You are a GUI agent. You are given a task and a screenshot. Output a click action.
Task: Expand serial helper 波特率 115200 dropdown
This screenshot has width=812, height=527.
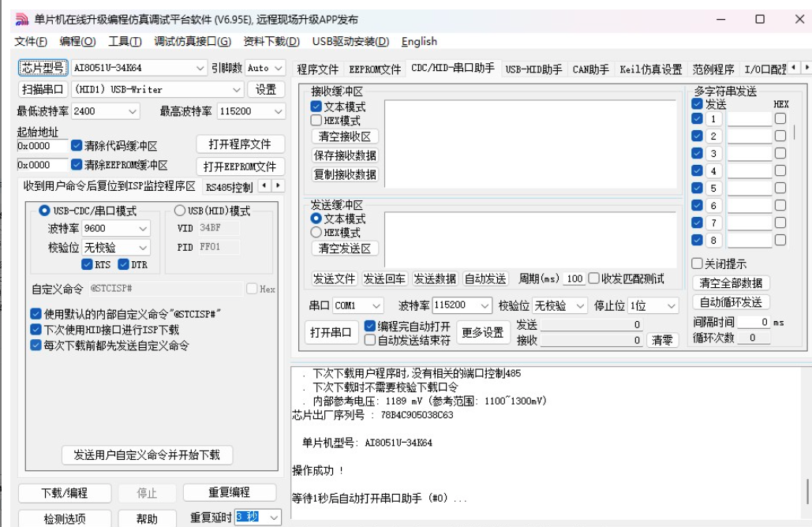click(485, 306)
